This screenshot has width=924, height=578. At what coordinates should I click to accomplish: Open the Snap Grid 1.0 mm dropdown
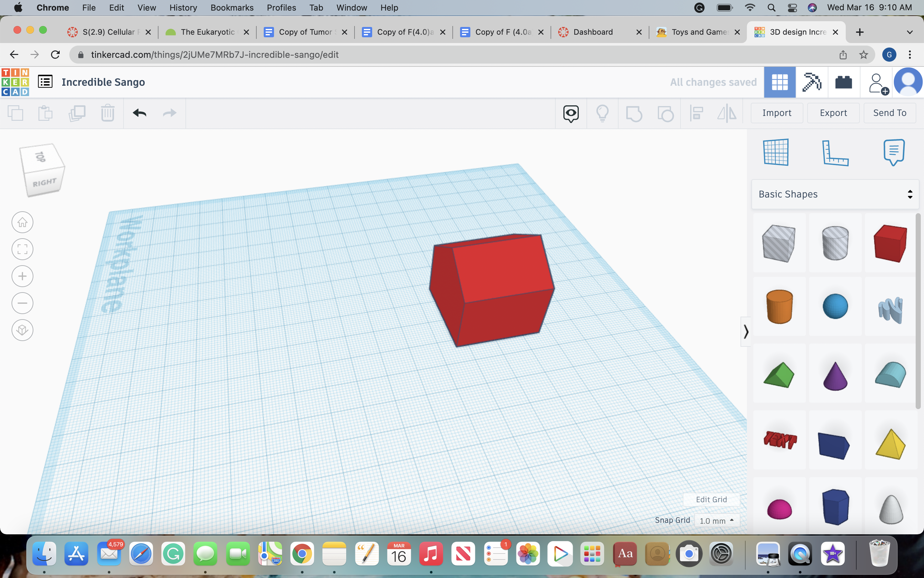tap(717, 521)
